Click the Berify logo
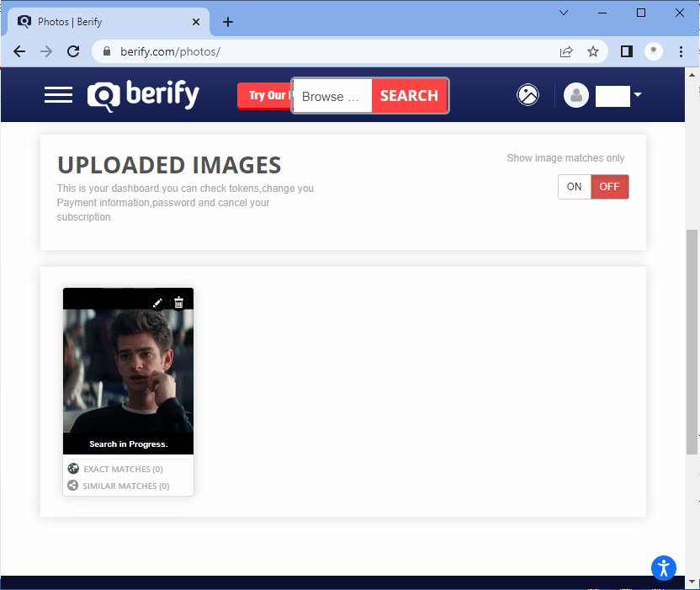Screen dimensions: 700x590 tap(144, 95)
